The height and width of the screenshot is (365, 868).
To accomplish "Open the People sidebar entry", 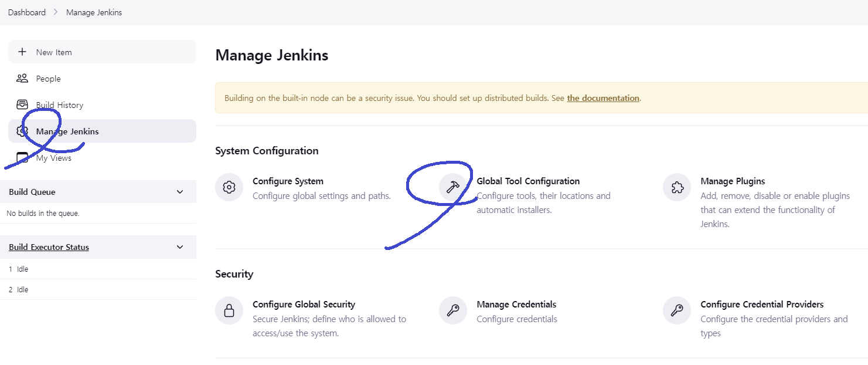I will [102, 78].
